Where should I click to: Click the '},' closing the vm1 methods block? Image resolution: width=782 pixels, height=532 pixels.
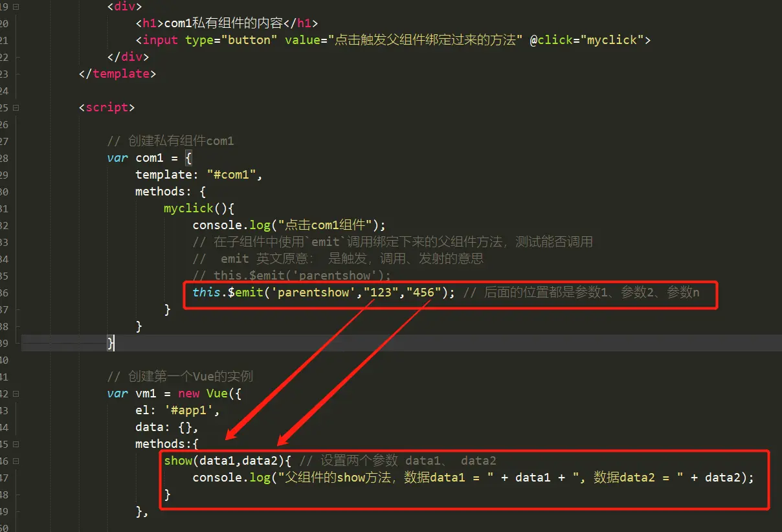click(142, 511)
